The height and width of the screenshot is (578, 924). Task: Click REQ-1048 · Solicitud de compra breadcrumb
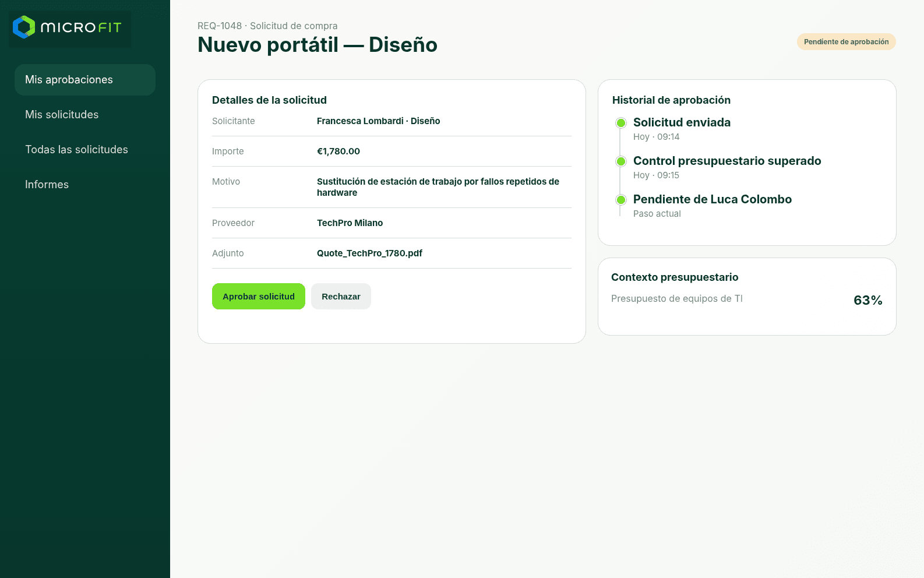point(267,26)
